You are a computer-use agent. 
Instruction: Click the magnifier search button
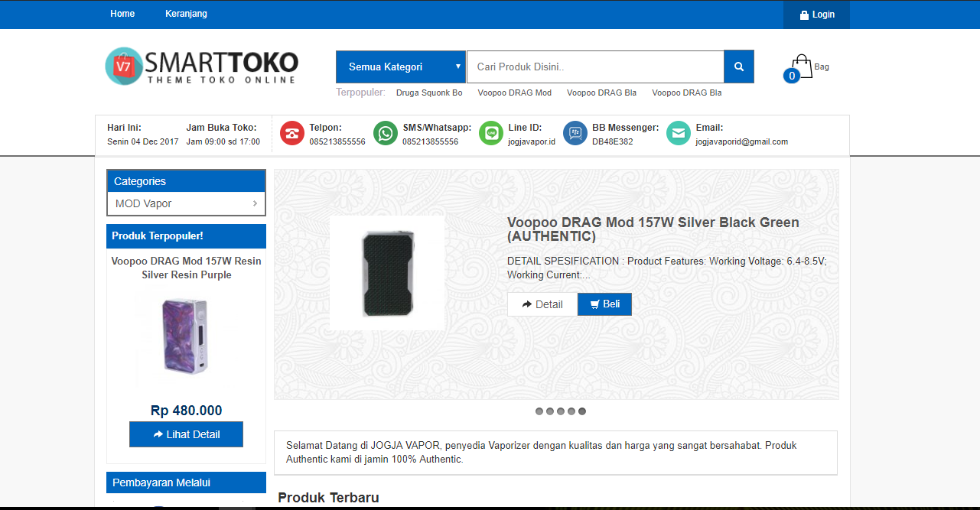pos(739,67)
